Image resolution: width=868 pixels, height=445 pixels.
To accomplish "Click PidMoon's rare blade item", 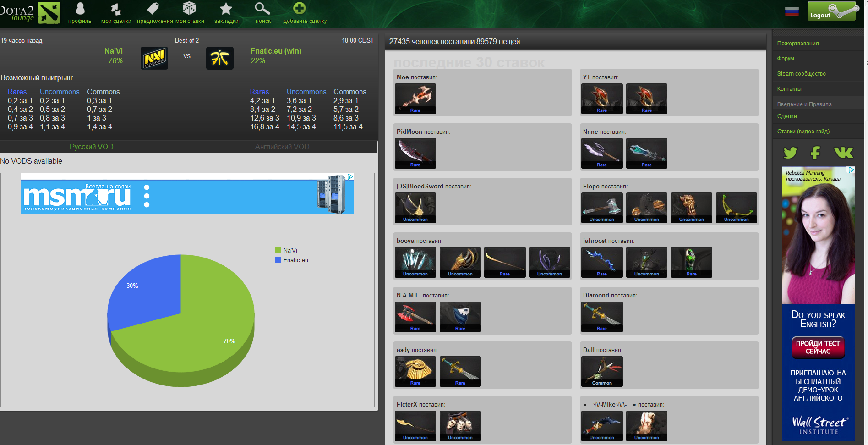I will click(x=415, y=153).
